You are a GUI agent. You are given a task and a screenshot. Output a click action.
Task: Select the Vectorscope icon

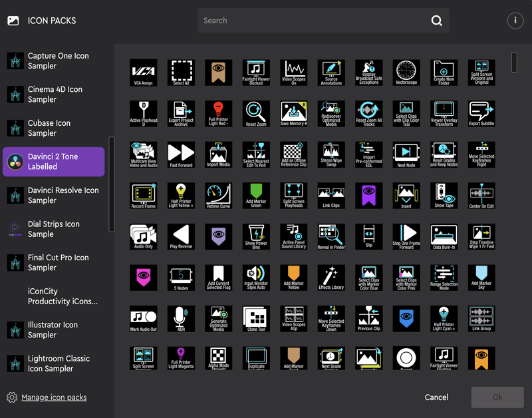click(406, 73)
